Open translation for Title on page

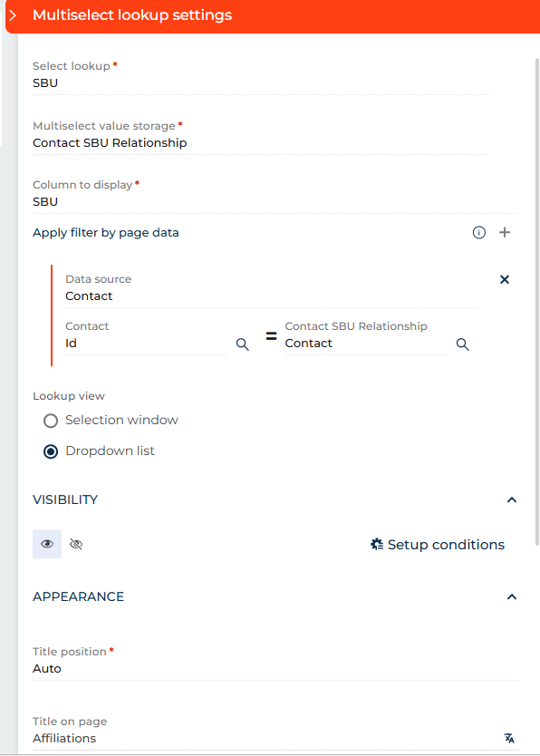(x=509, y=738)
